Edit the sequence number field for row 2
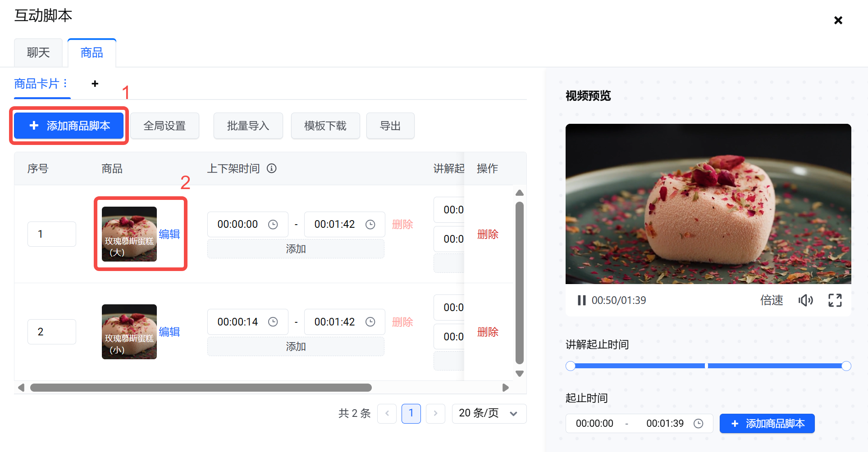 [52, 332]
